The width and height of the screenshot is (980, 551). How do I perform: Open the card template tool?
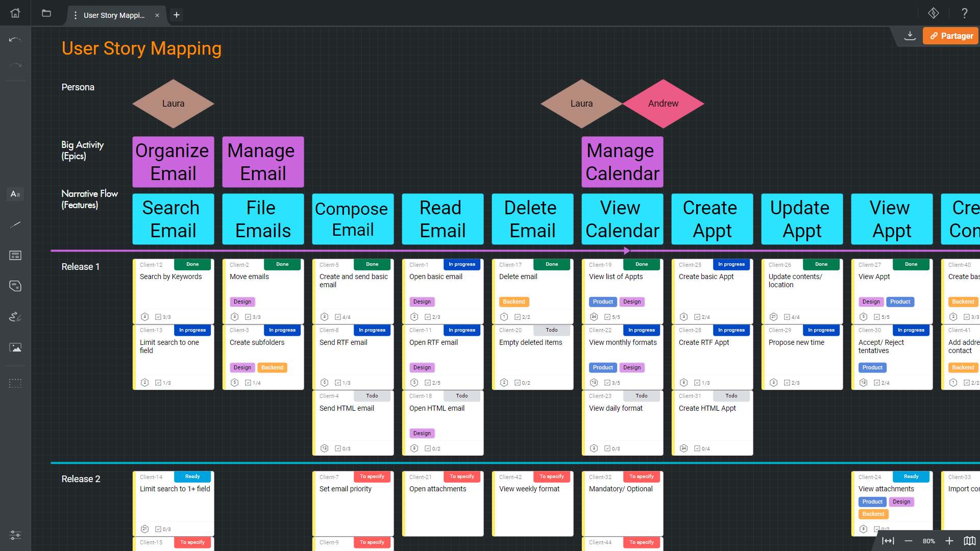tap(15, 255)
